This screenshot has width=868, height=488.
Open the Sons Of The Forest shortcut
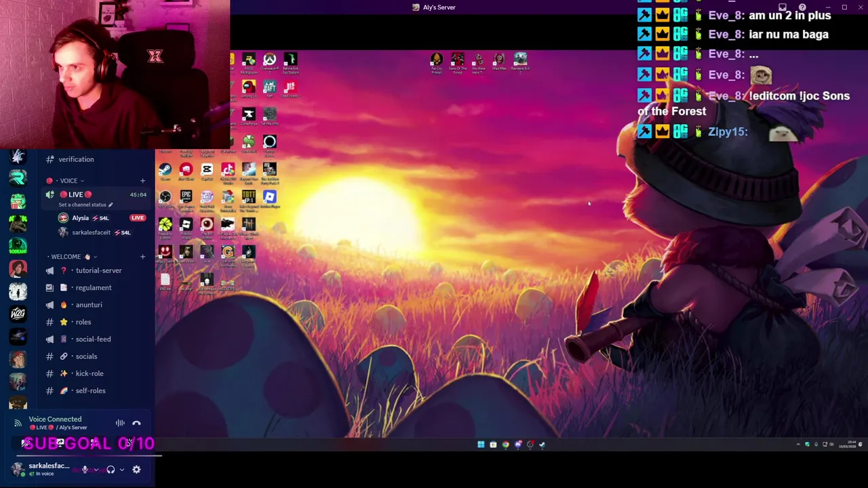(x=458, y=60)
